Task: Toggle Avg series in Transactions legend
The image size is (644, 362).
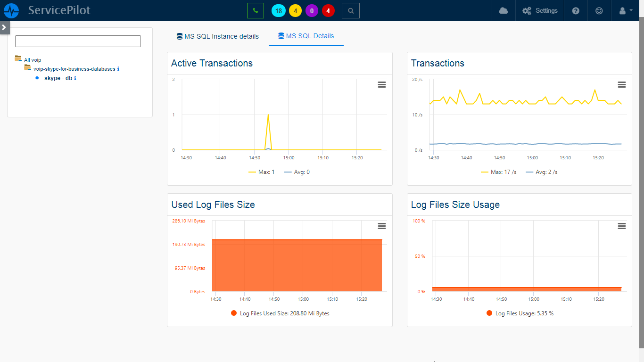Action: point(542,172)
